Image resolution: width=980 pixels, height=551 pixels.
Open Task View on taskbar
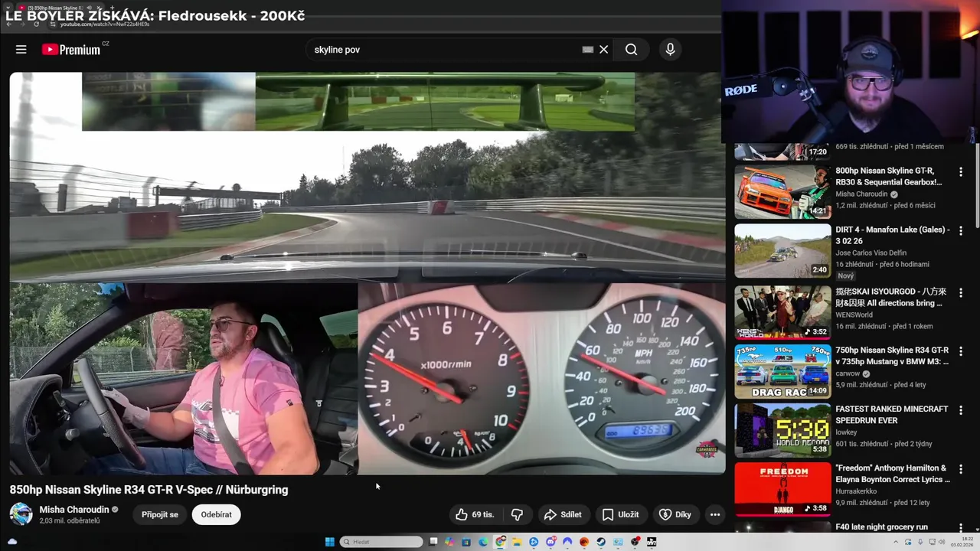433,542
